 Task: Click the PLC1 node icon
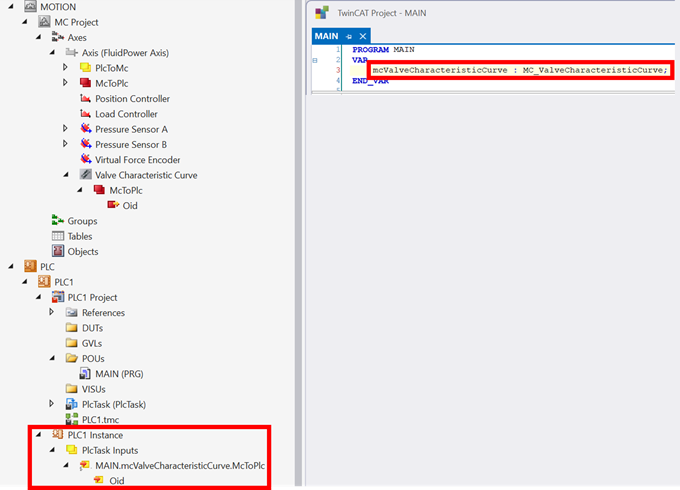[44, 281]
